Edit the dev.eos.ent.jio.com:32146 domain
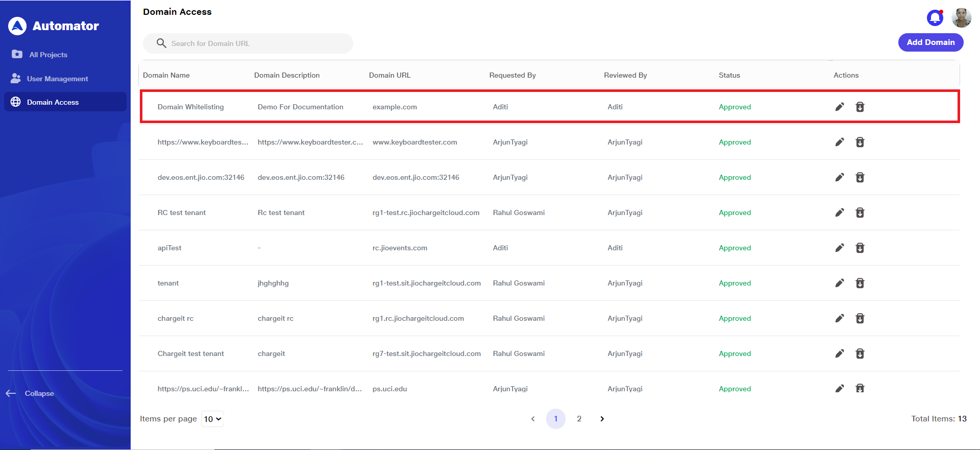The height and width of the screenshot is (450, 980). click(839, 177)
